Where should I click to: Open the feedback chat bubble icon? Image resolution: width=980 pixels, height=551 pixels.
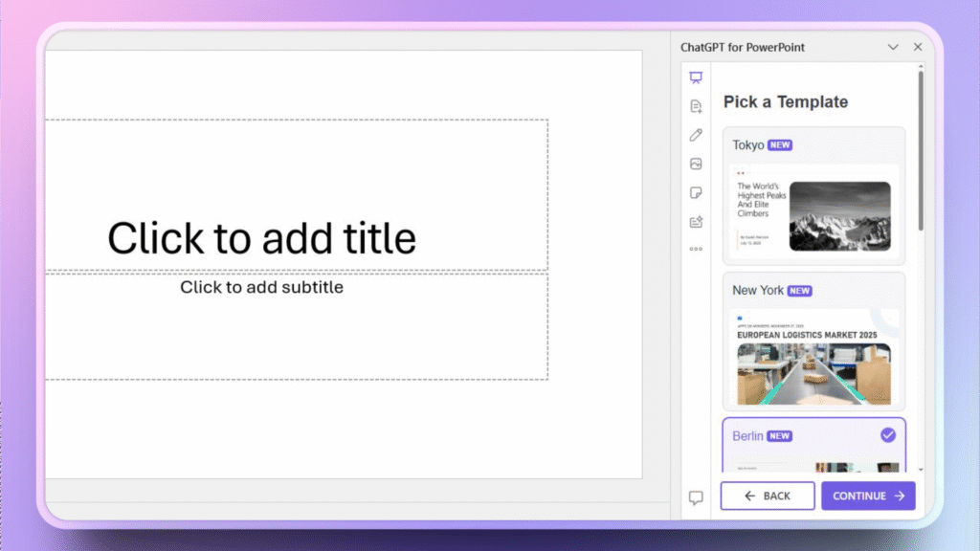tap(696, 495)
